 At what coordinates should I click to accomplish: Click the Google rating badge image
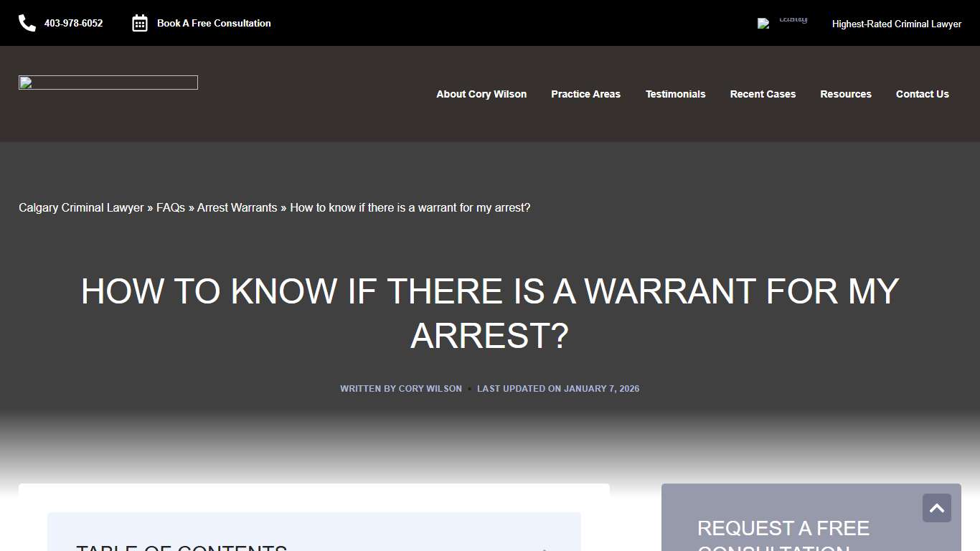point(782,22)
